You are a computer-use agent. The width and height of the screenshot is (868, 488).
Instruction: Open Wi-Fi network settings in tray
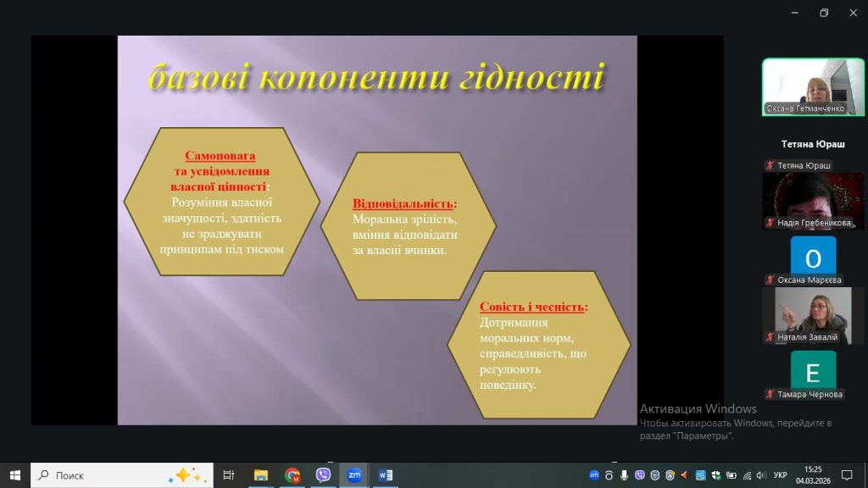pos(746,475)
